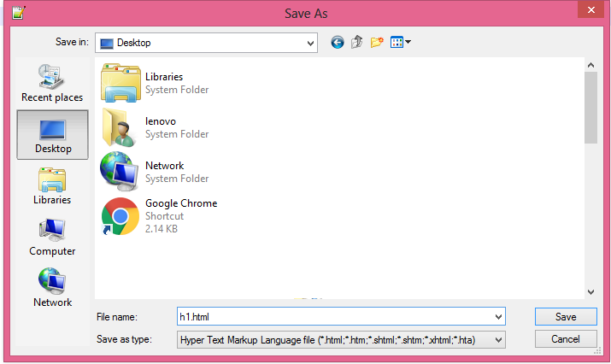Image resolution: width=611 pixels, height=364 pixels.
Task: Click the 'Google Chrome' file name text
Action: coord(181,203)
